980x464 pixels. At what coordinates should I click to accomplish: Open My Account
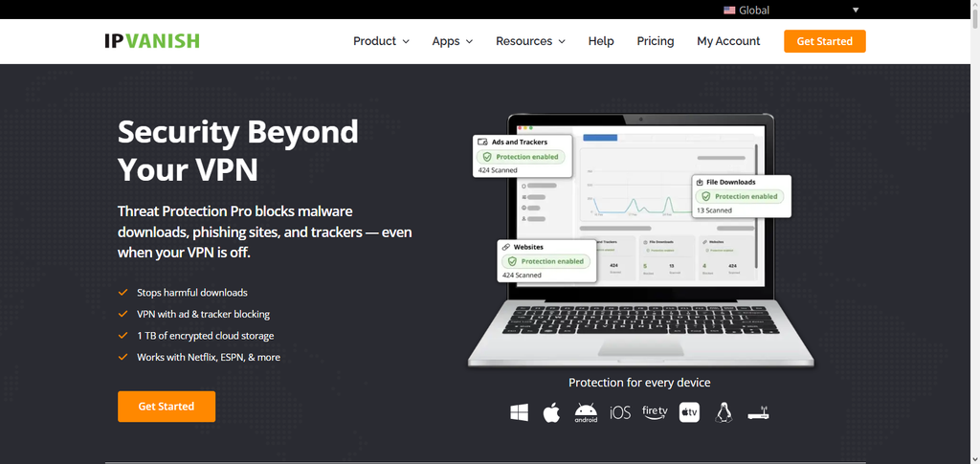click(x=728, y=41)
